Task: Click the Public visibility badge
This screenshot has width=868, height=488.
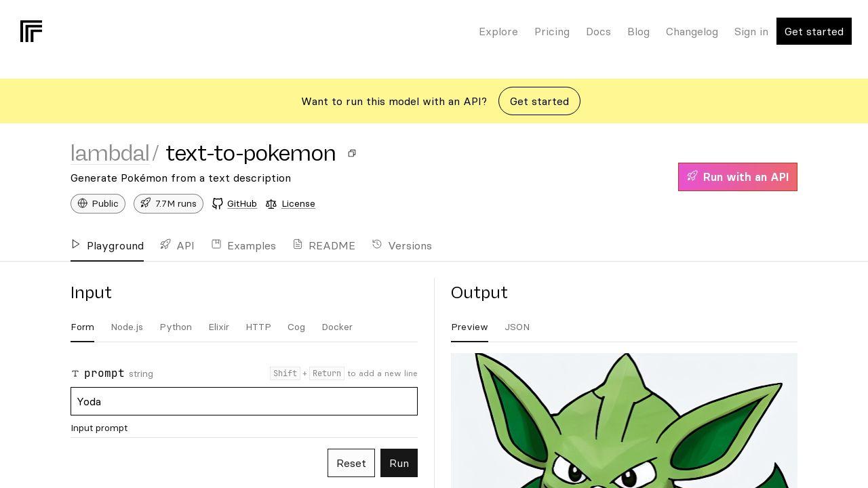Action: click(98, 203)
